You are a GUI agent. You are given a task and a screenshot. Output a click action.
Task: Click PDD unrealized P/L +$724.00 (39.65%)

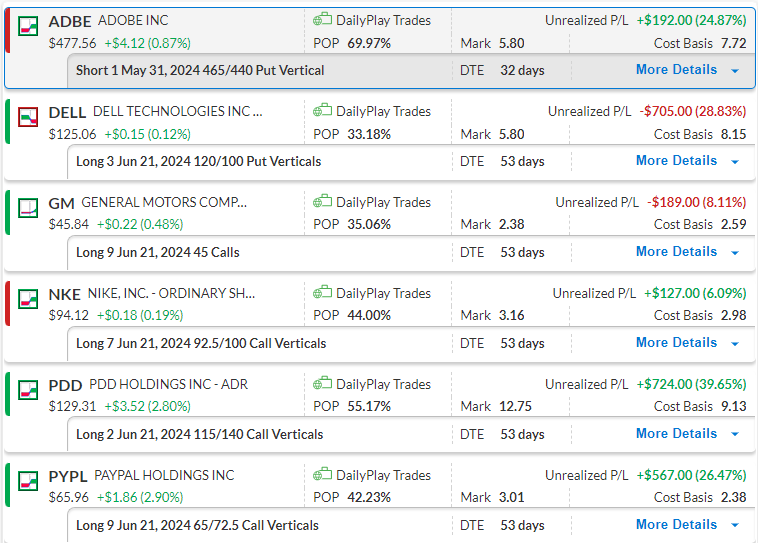click(x=691, y=384)
